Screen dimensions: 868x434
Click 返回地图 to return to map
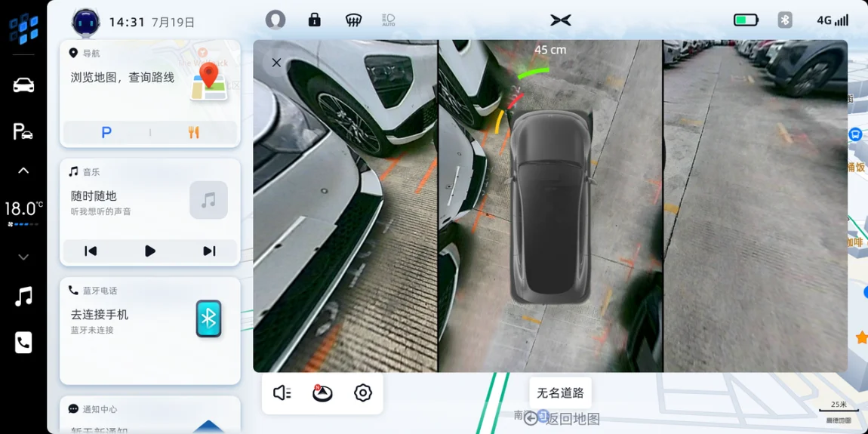tap(564, 418)
